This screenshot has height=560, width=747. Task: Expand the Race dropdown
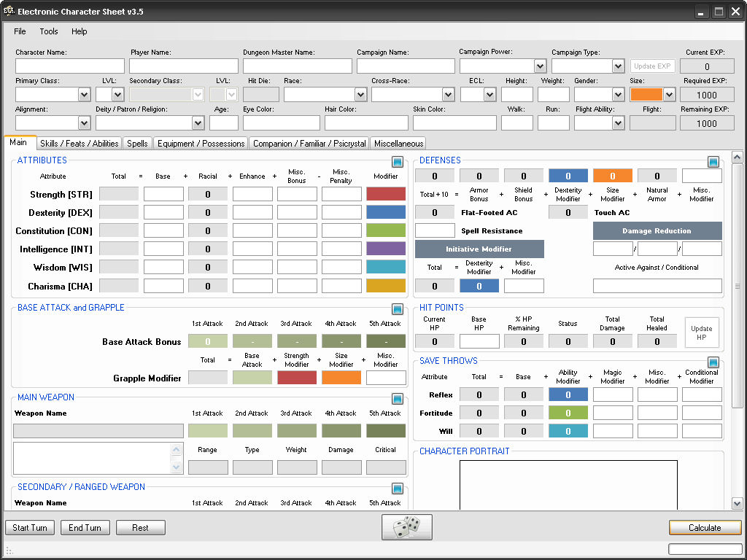(360, 95)
